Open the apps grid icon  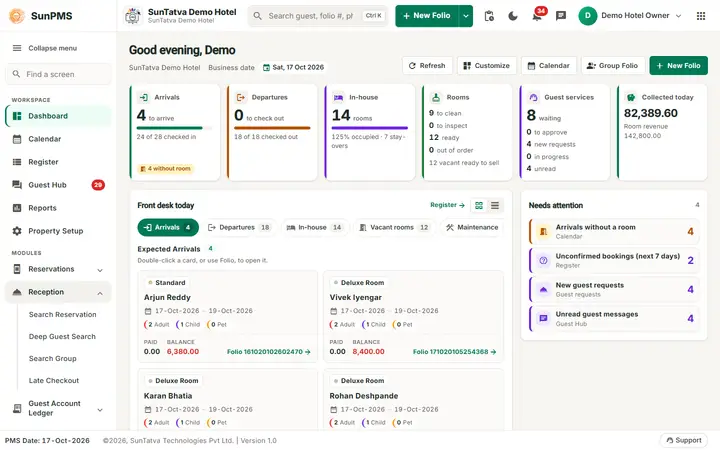pyautogui.click(x=701, y=16)
